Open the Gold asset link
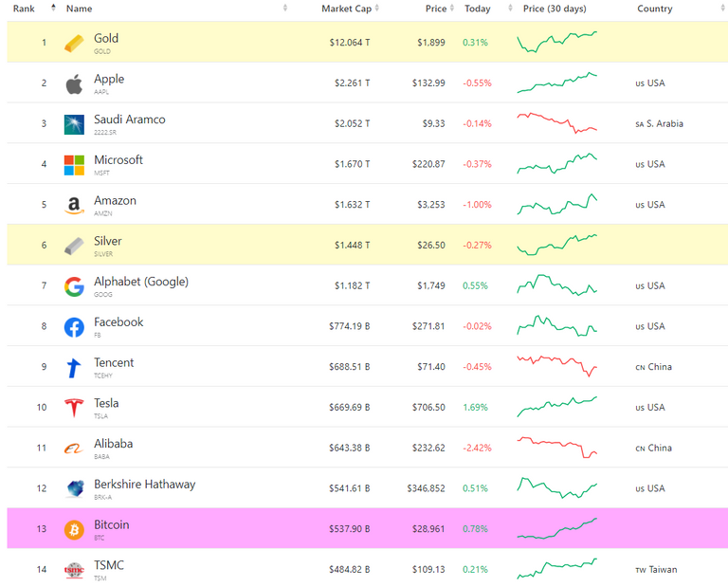728x587 pixels. click(106, 38)
